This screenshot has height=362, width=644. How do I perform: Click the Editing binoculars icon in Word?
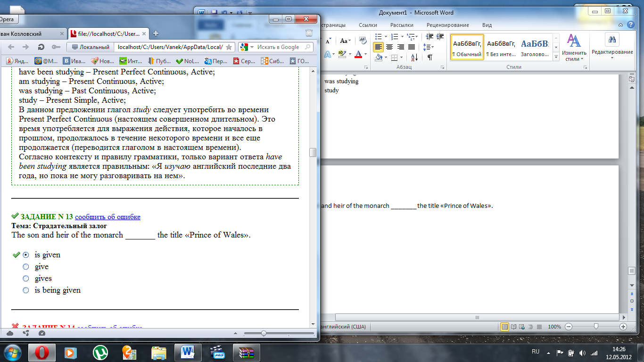(612, 39)
